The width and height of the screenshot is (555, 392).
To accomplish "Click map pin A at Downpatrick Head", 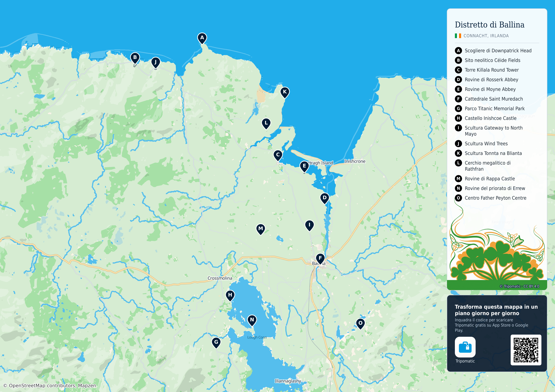I will point(202,38).
